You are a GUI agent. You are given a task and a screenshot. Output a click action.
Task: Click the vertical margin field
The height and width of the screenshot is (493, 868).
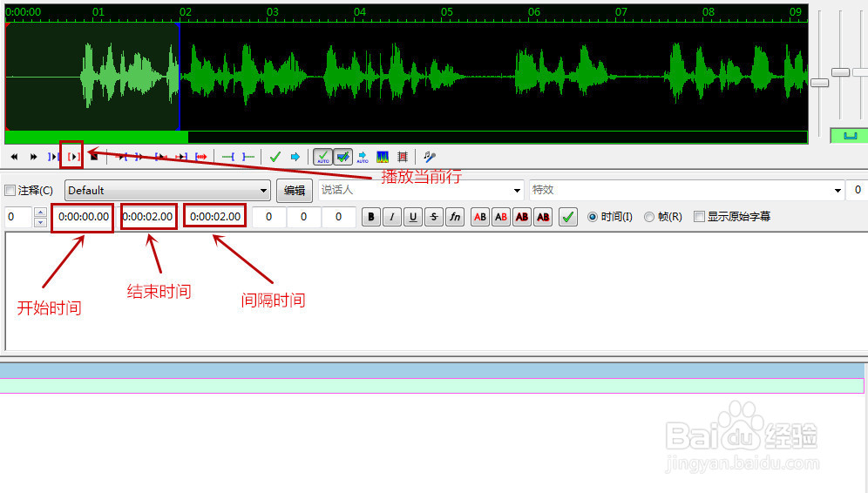click(x=338, y=217)
